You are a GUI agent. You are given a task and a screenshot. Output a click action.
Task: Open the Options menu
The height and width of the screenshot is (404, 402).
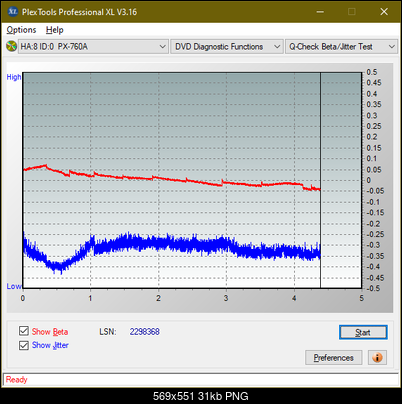tap(21, 30)
